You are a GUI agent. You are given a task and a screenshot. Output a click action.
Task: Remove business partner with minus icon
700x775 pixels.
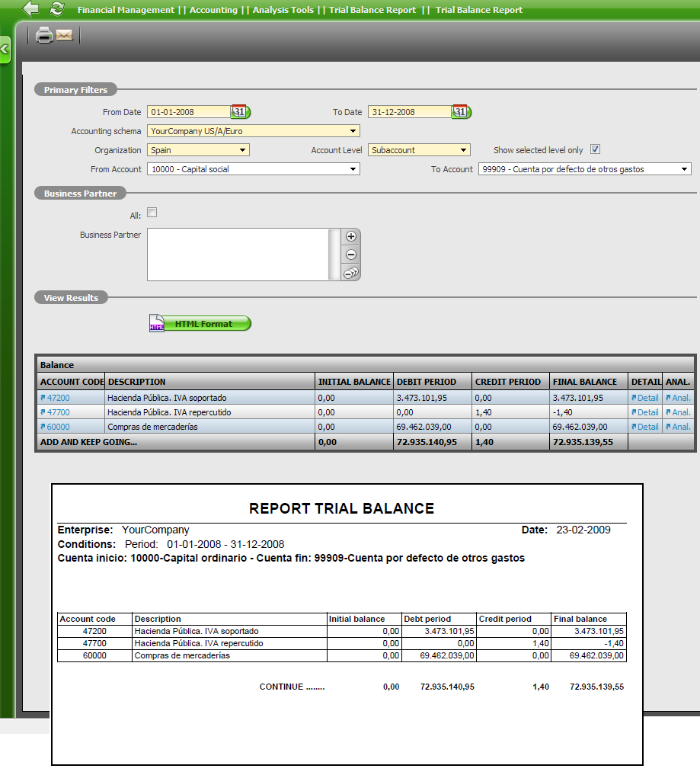pyautogui.click(x=351, y=255)
